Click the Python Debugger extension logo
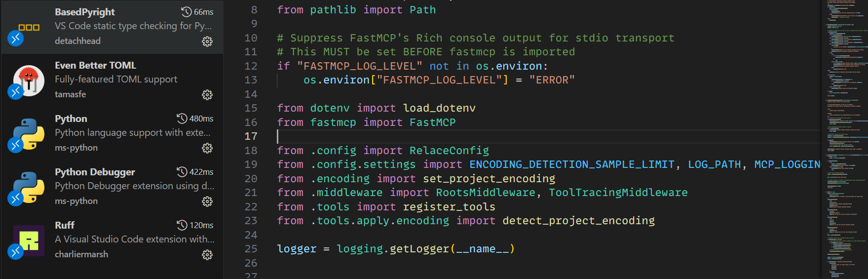Screen dimensions: 868x279 [29, 187]
